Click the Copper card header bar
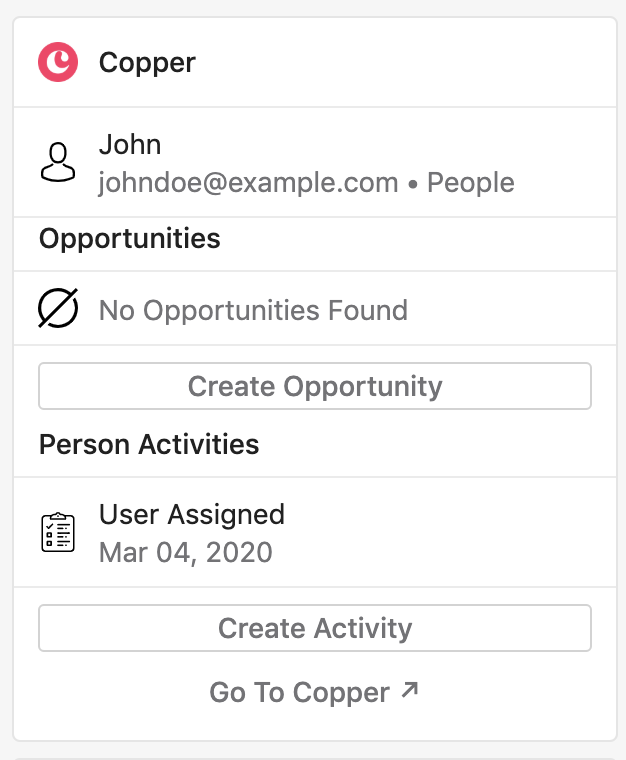 point(315,62)
